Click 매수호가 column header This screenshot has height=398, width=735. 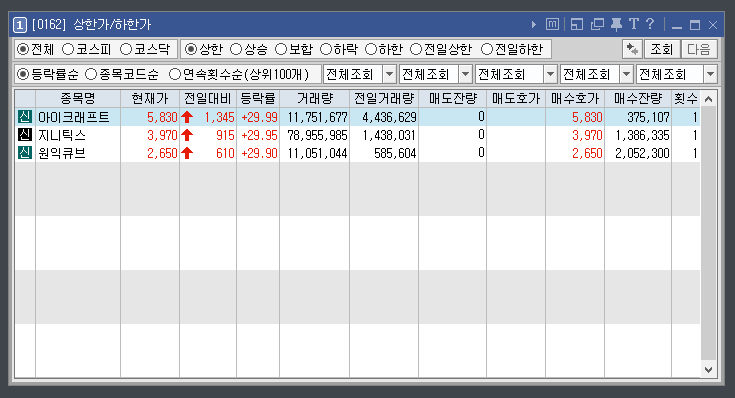pos(575,98)
